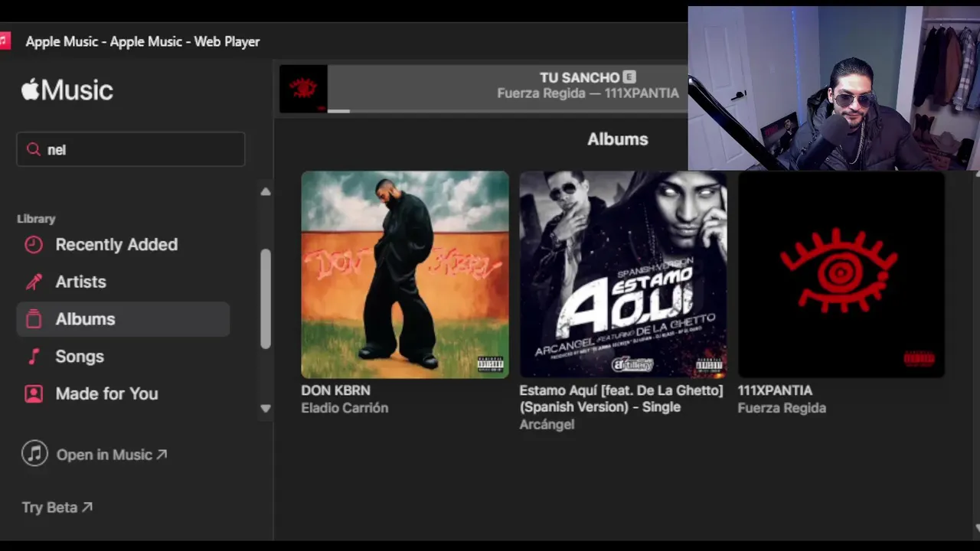The image size is (980, 551).
Task: Open Made for You section
Action: point(122,394)
